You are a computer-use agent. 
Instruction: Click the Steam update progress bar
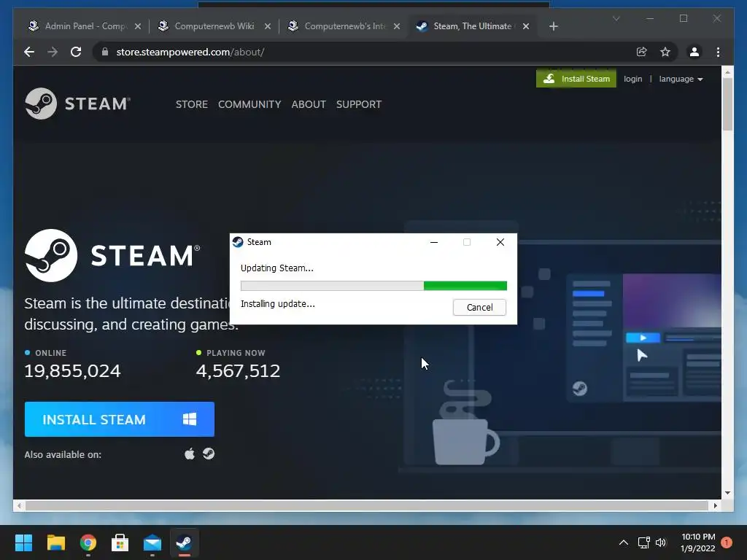pyautogui.click(x=373, y=286)
